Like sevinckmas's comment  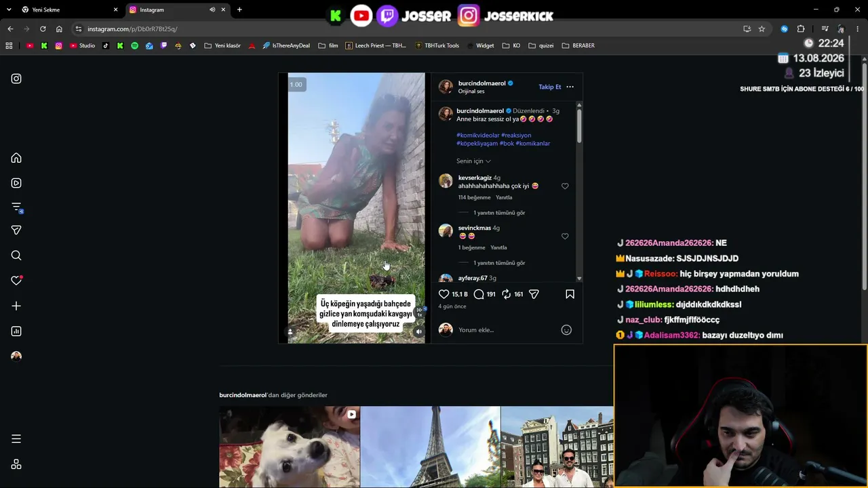click(x=565, y=237)
